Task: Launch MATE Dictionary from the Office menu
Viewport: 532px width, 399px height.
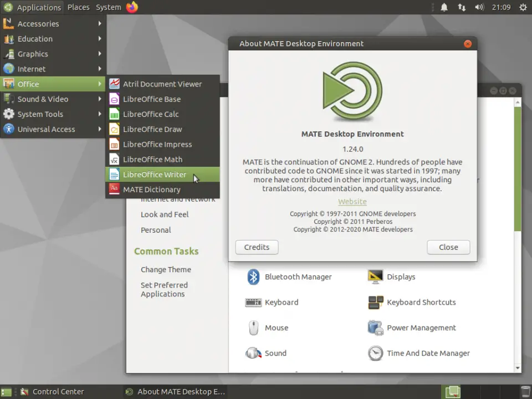Action: [152, 189]
